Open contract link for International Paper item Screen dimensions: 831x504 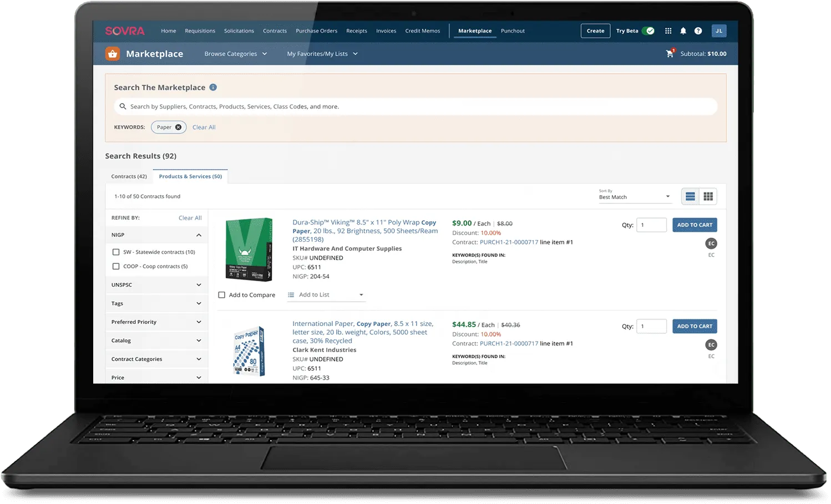click(509, 344)
